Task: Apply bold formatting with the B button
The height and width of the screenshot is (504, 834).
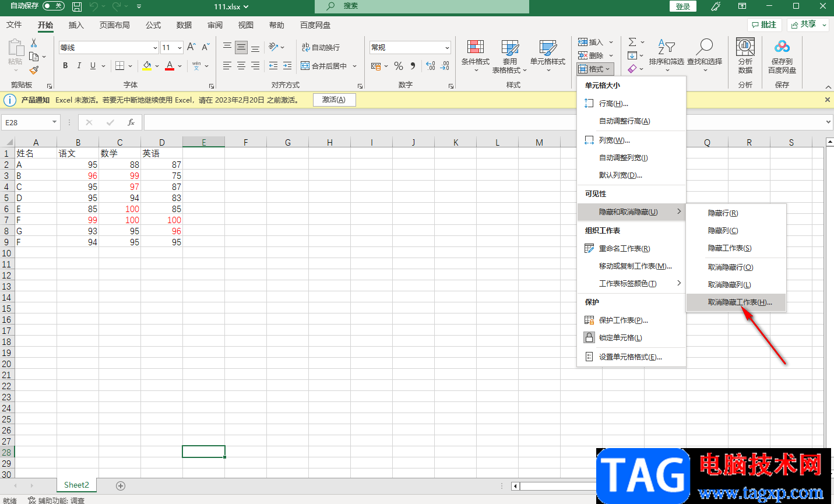Action: coord(65,66)
